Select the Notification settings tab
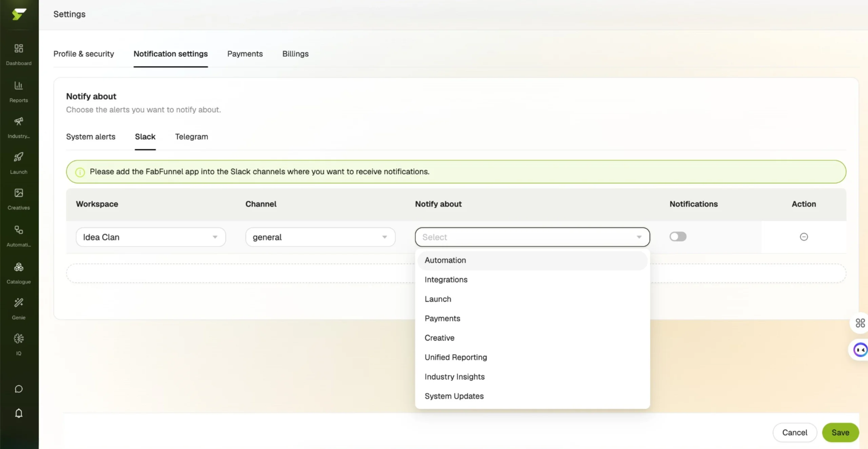The width and height of the screenshot is (868, 449). tap(171, 54)
